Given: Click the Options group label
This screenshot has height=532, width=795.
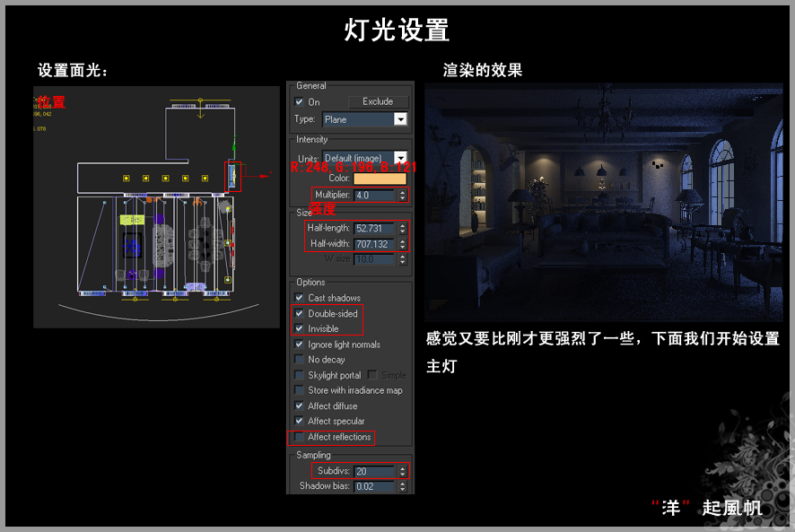Looking at the screenshot, I should (310, 282).
